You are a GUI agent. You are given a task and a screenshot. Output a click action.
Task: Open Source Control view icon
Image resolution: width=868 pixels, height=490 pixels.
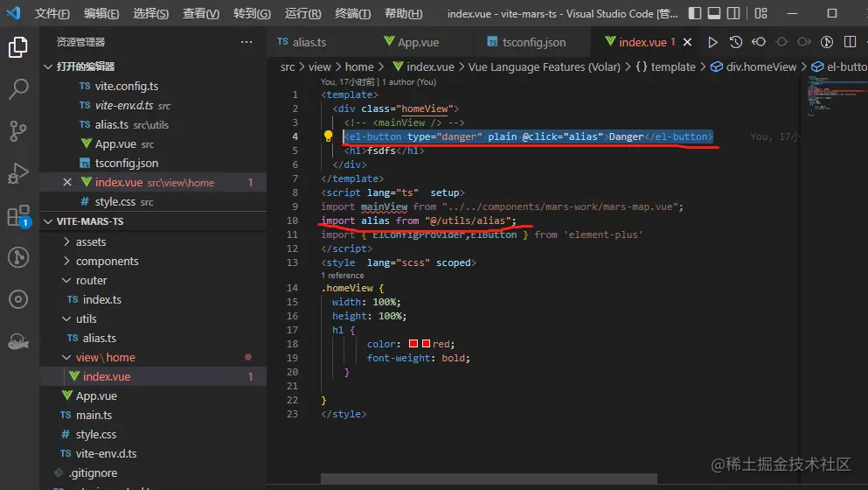point(17,131)
